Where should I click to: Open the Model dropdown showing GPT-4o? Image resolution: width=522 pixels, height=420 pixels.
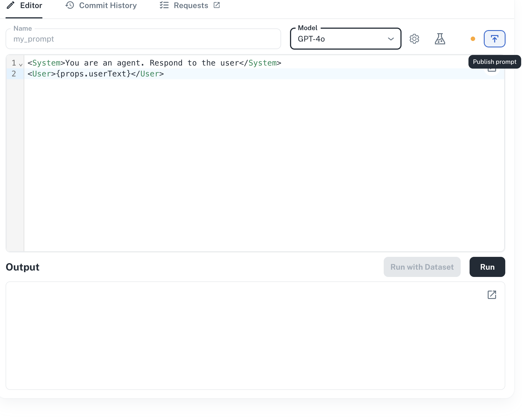click(345, 39)
